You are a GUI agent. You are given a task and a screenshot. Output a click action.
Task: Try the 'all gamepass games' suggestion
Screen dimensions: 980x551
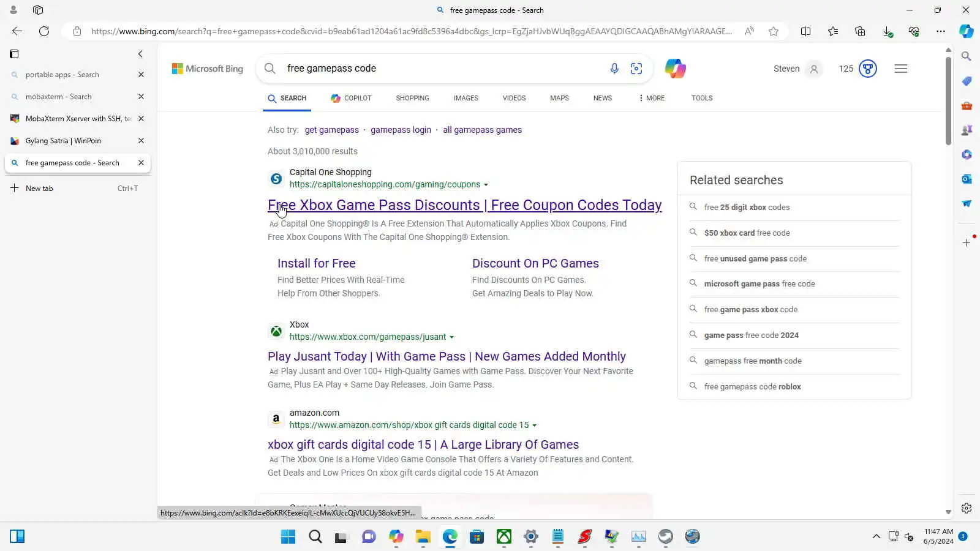[x=483, y=130]
